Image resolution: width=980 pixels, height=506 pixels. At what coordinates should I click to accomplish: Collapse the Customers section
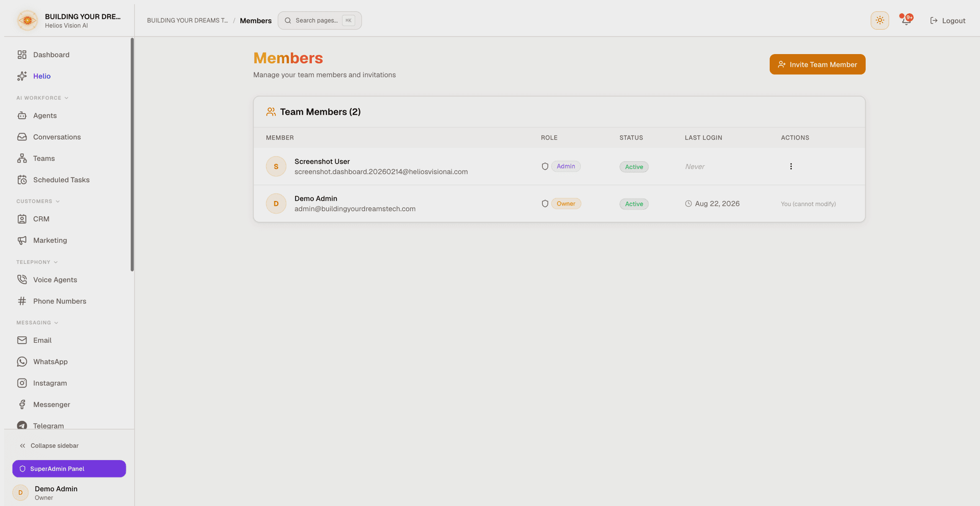[x=38, y=201]
